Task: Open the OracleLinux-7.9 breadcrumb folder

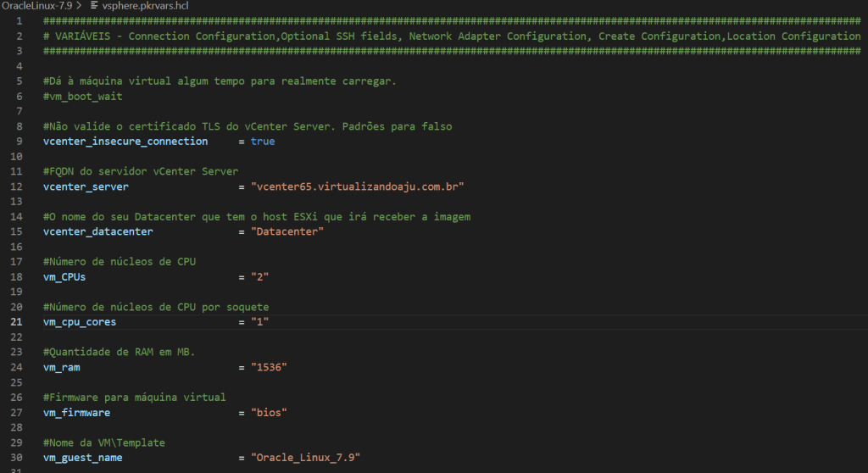Action: tap(36, 6)
